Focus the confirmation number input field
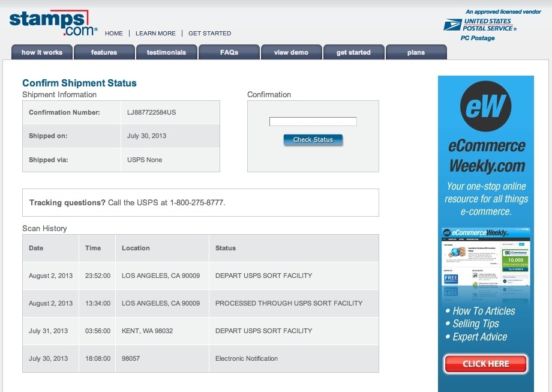Viewport: 552px width, 392px height. tap(313, 121)
